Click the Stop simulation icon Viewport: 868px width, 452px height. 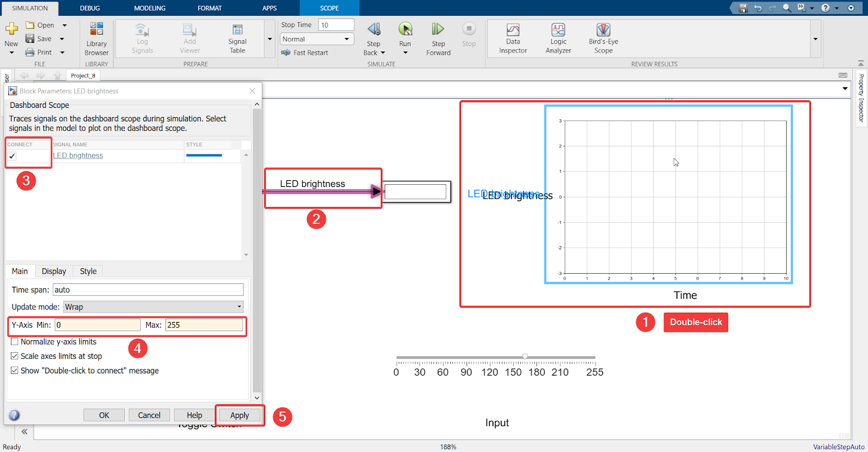click(469, 28)
